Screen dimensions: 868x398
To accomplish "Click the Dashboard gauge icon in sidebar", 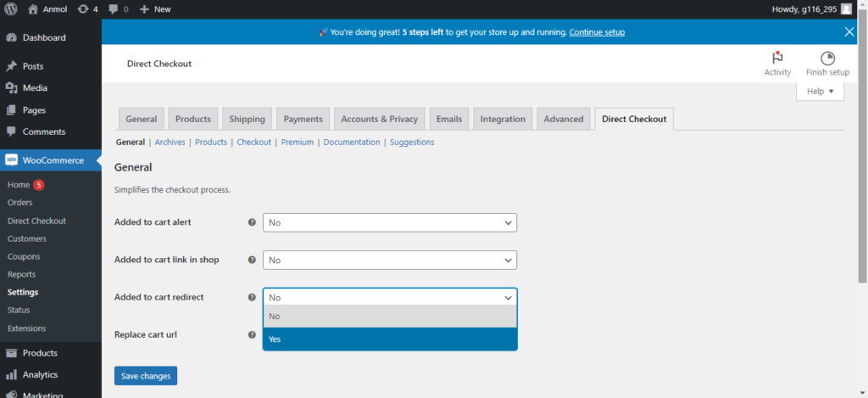I will coord(11,37).
